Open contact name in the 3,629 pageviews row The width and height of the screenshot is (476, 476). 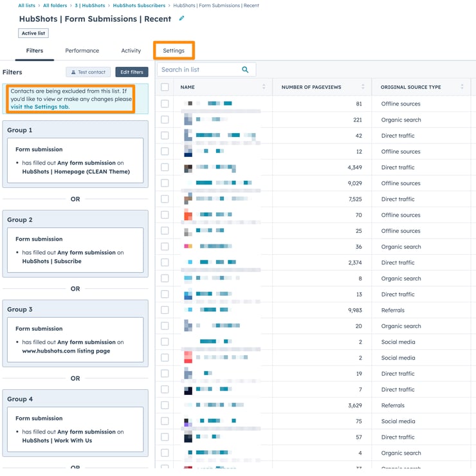click(x=219, y=405)
